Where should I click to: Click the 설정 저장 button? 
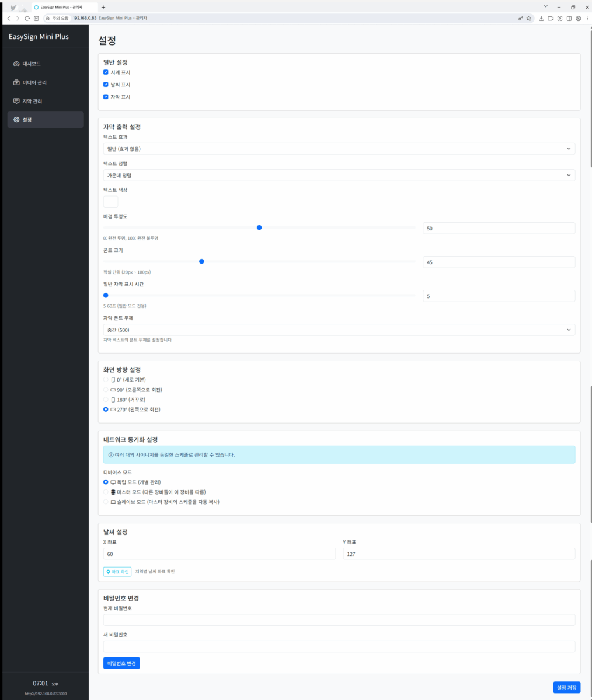coord(566,688)
